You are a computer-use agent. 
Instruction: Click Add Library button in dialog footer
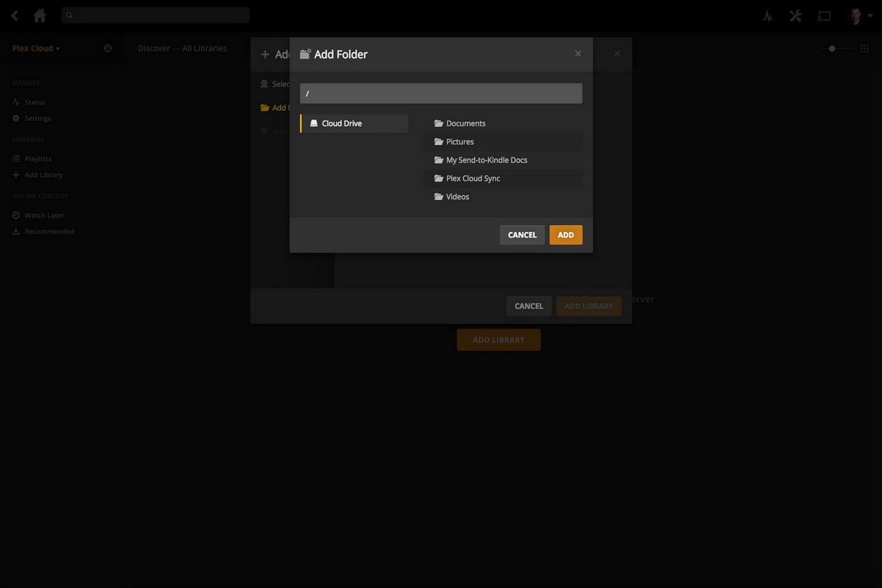pos(589,306)
